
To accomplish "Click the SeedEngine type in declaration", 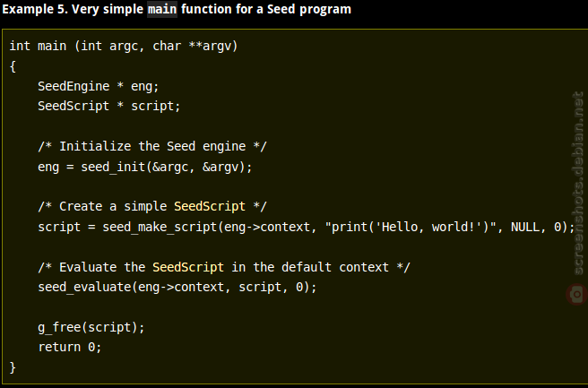I will point(73,86).
